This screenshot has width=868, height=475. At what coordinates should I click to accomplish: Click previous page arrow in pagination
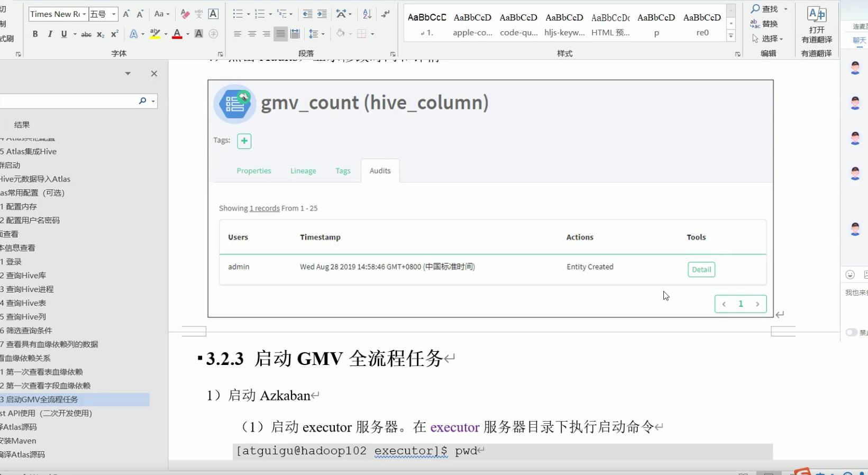point(724,304)
